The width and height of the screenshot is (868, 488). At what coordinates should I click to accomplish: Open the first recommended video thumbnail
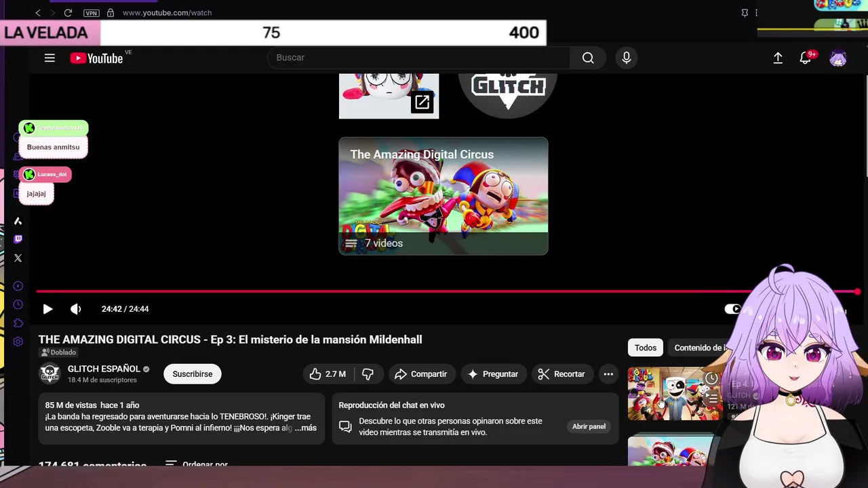[675, 394]
